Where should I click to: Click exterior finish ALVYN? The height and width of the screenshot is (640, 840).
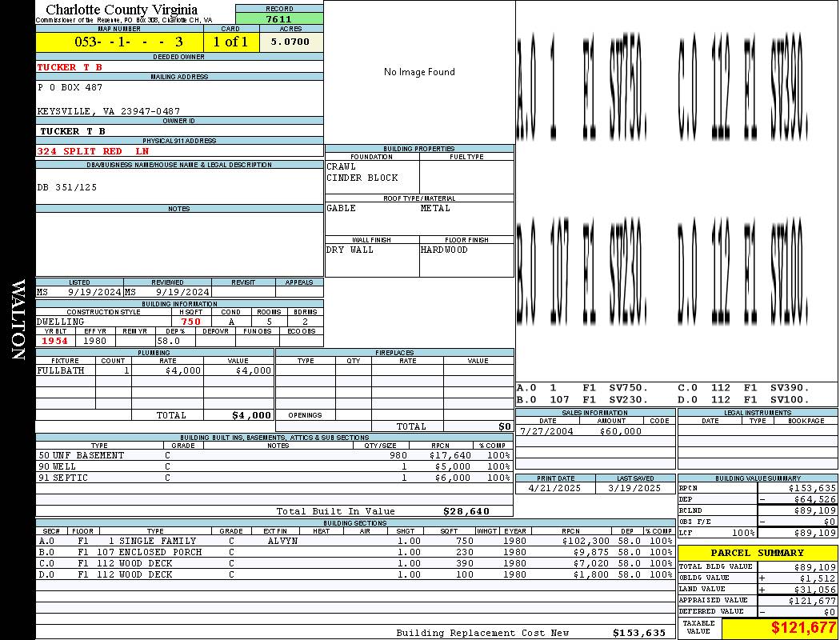282,542
